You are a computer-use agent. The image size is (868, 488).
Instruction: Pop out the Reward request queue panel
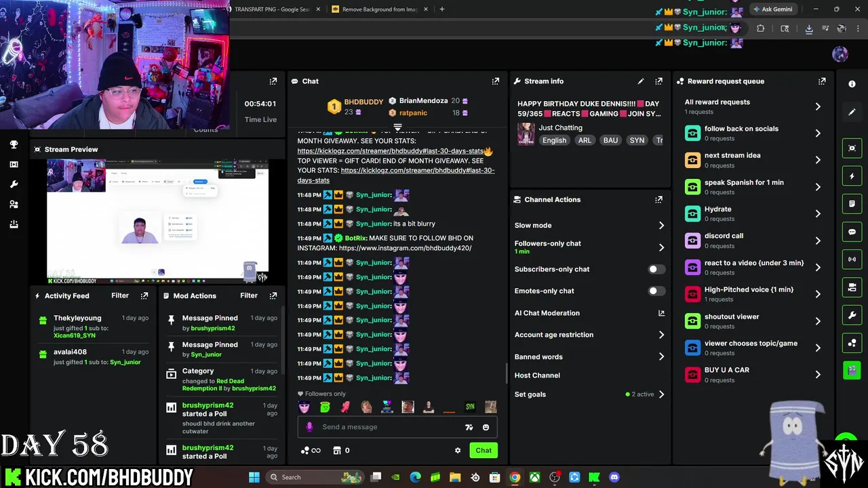pyautogui.click(x=822, y=81)
